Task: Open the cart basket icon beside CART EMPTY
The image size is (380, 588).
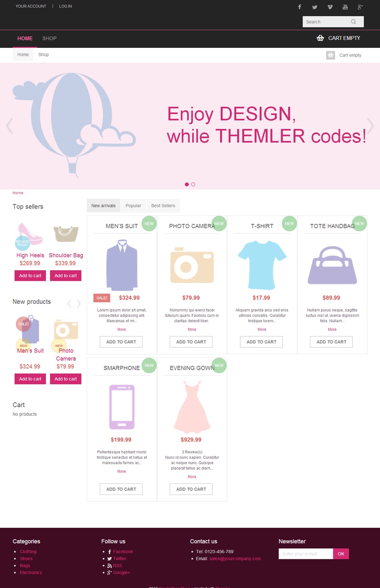Action: (x=320, y=38)
